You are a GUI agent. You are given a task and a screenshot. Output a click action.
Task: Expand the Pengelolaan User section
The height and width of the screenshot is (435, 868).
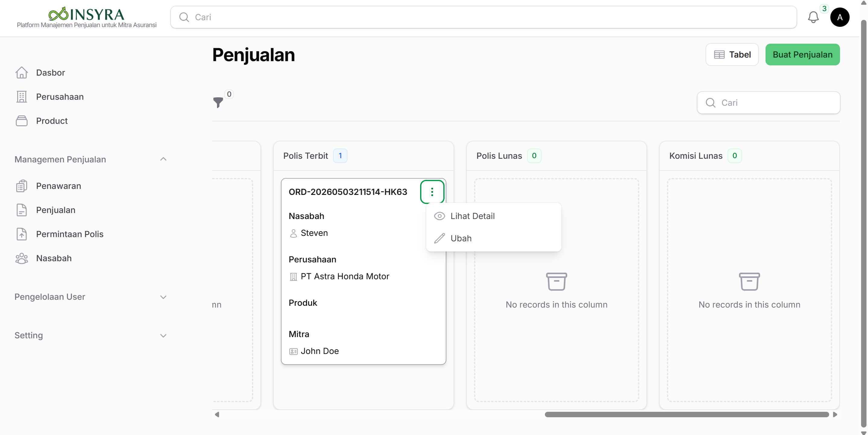(163, 297)
